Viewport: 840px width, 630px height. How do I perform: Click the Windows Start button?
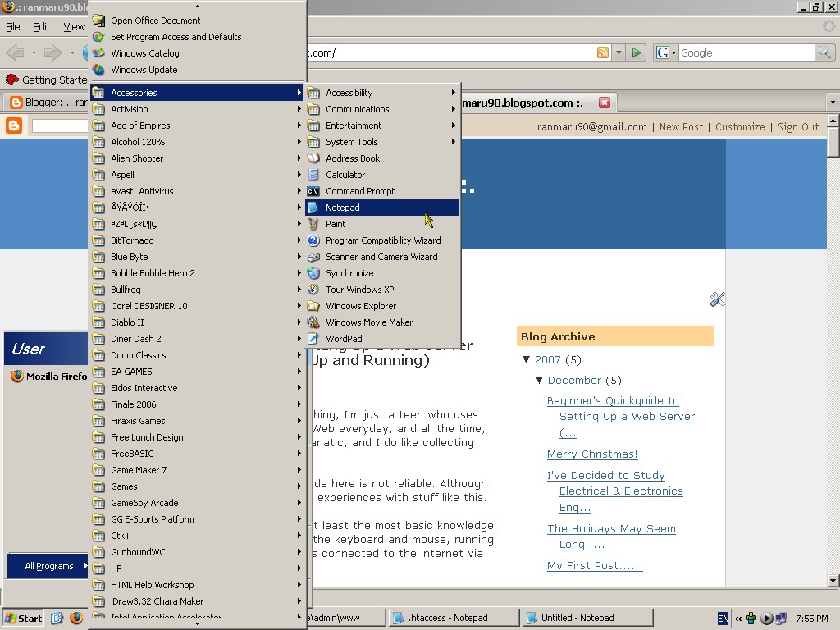click(x=24, y=619)
